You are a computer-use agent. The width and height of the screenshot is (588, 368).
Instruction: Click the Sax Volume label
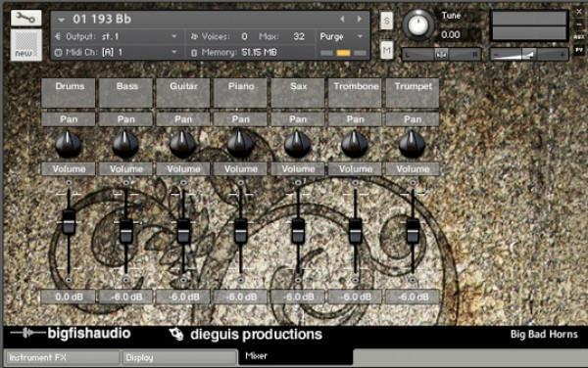click(298, 169)
